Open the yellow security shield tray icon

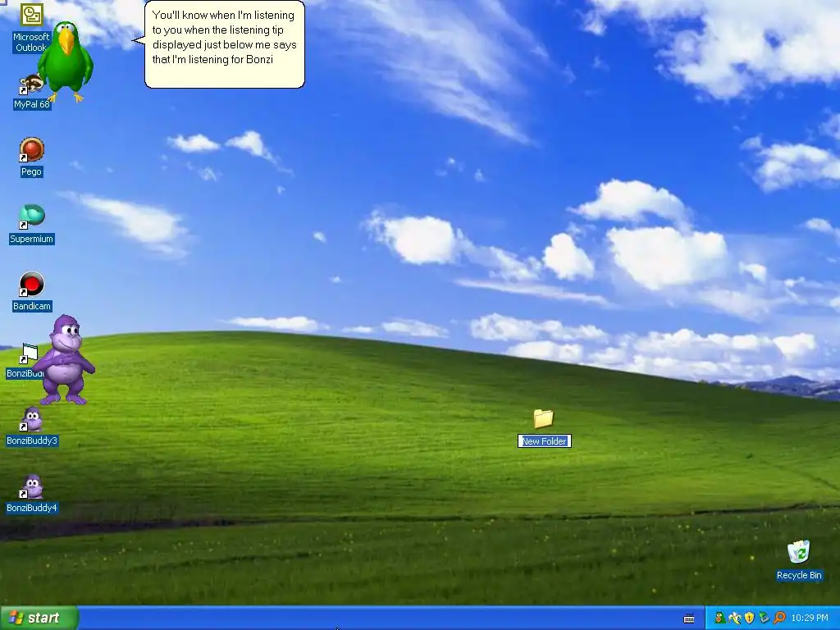tap(750, 619)
